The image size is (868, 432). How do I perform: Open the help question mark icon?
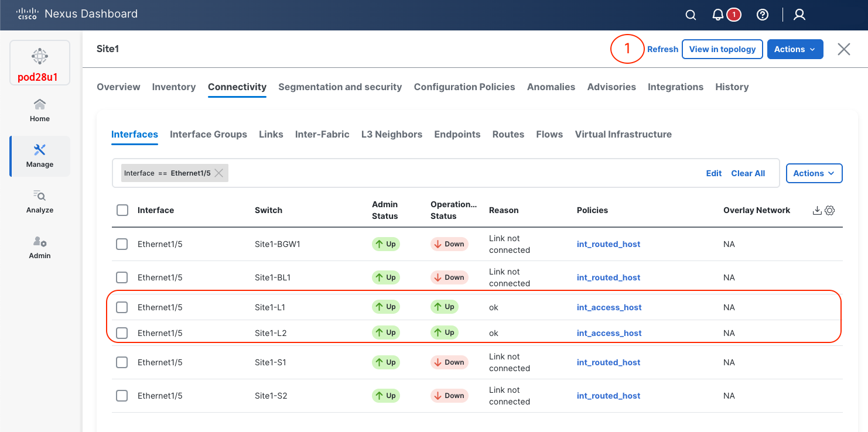click(763, 15)
